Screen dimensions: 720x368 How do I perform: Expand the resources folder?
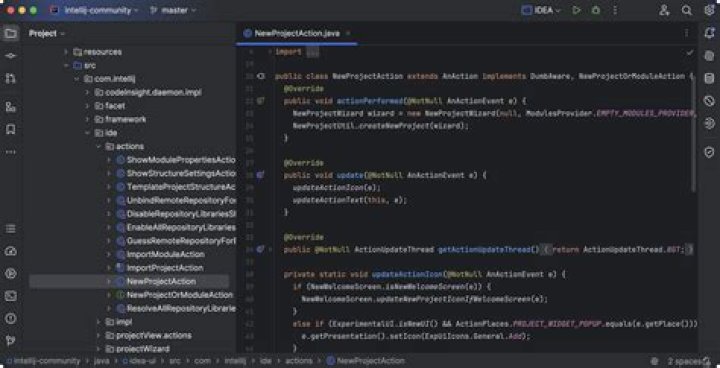(x=66, y=52)
